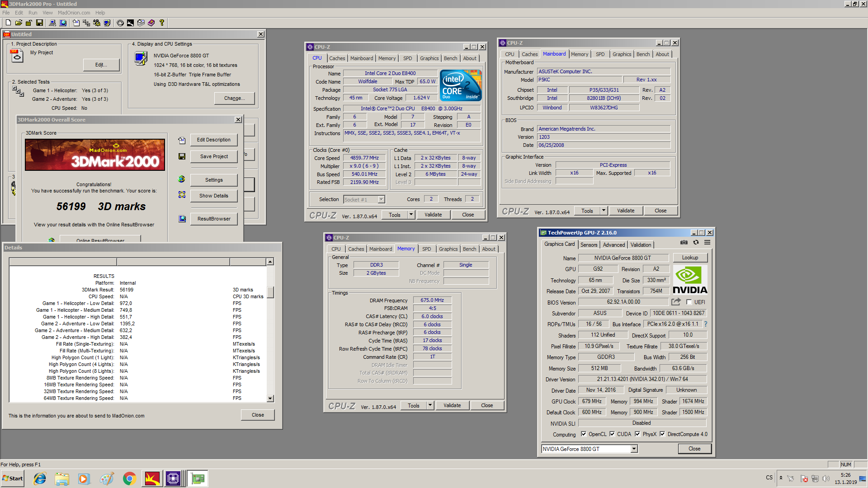The height and width of the screenshot is (488, 868).
Task: Click the volume speaker tray icon
Action: [826, 479]
